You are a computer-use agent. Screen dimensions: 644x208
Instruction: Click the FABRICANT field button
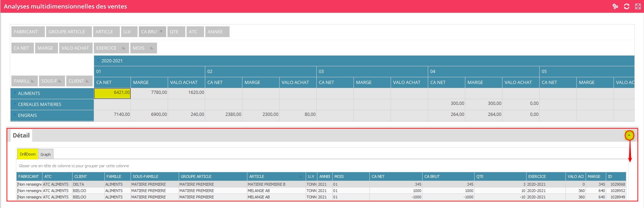point(28,32)
